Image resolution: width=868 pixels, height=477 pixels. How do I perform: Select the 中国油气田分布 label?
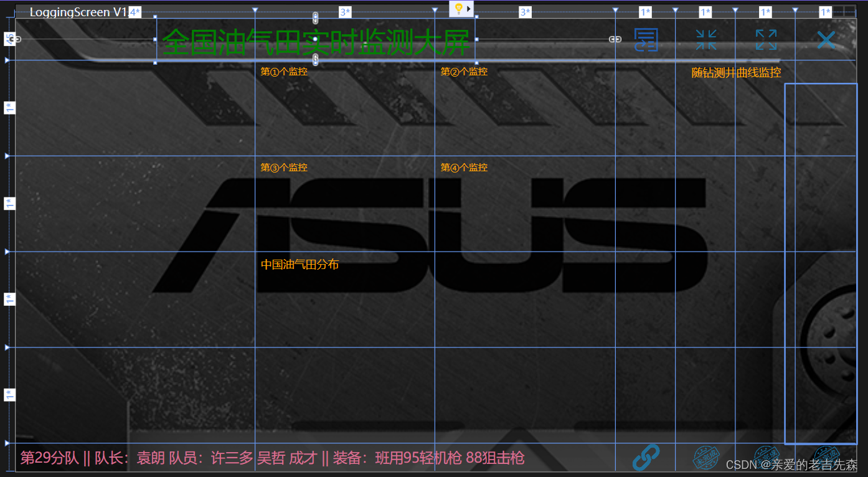[300, 265]
